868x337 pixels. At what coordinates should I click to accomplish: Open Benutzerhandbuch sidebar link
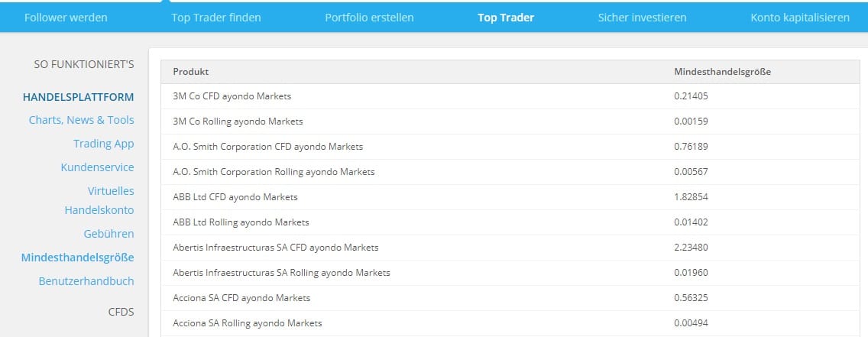pos(86,281)
